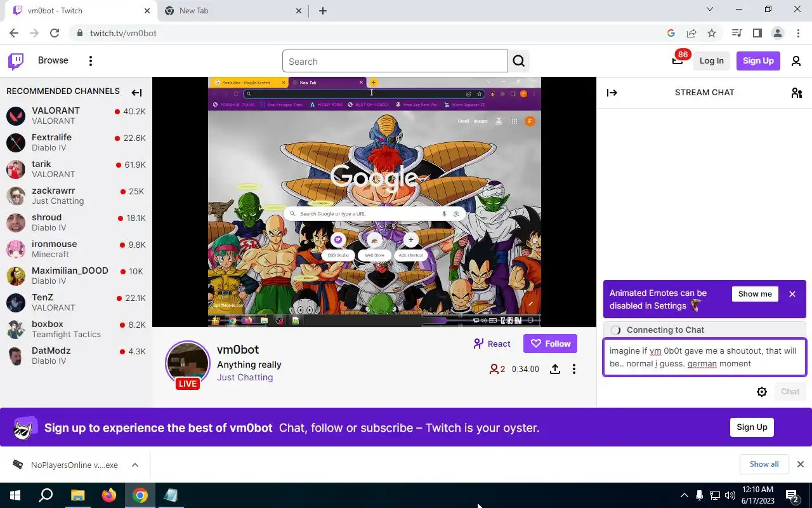Open the Chrome tab search dropdown
This screenshot has width=812, height=508.
coord(710,10)
